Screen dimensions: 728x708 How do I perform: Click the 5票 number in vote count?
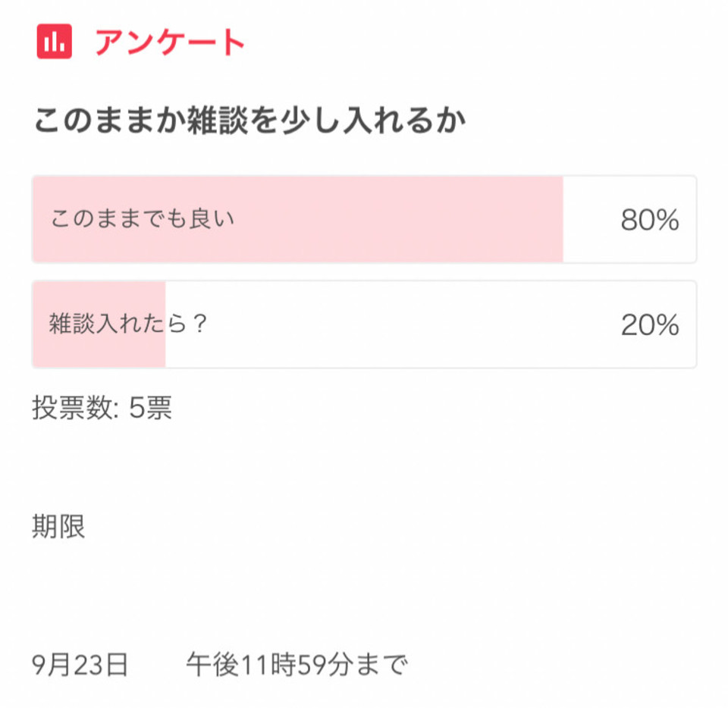(x=150, y=408)
